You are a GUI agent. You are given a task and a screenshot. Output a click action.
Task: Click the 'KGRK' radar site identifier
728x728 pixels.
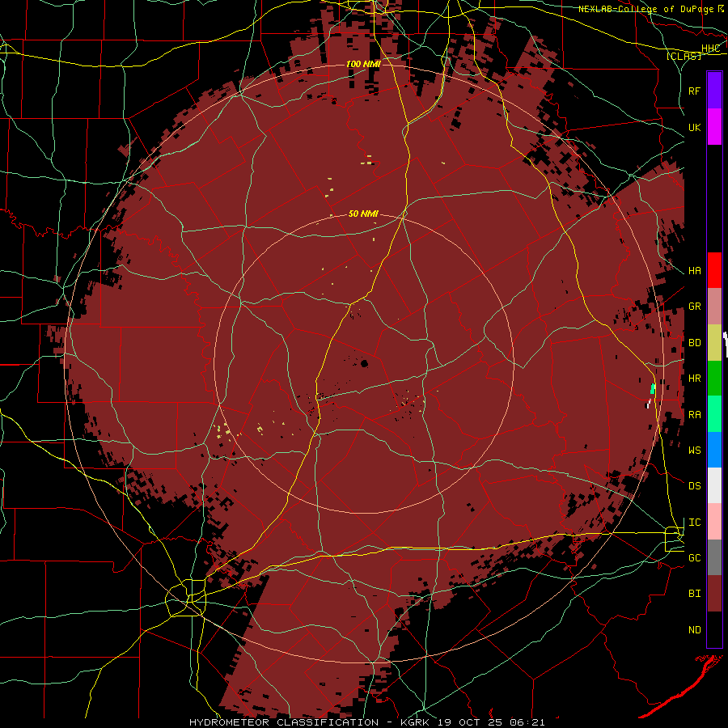click(x=415, y=722)
